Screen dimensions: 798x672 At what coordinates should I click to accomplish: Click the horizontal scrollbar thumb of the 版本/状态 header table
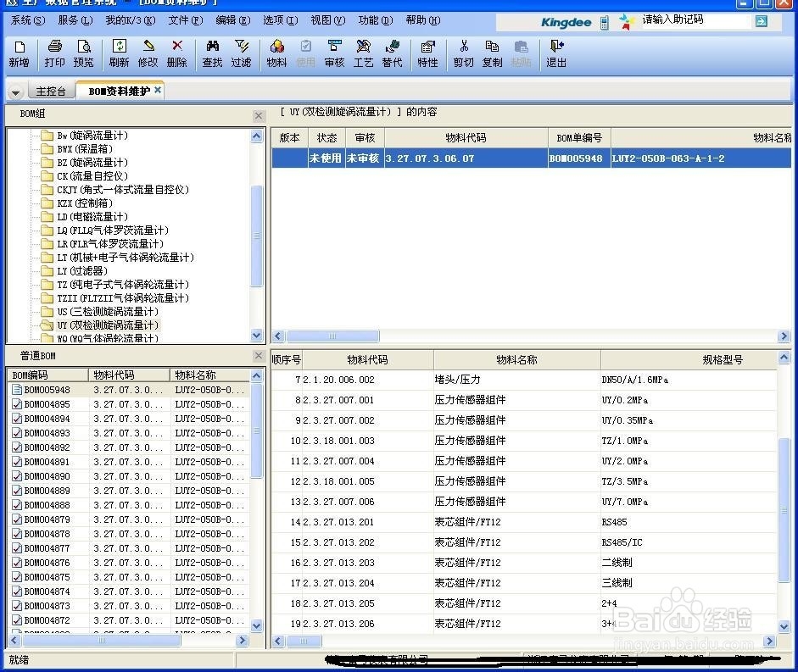(332, 336)
